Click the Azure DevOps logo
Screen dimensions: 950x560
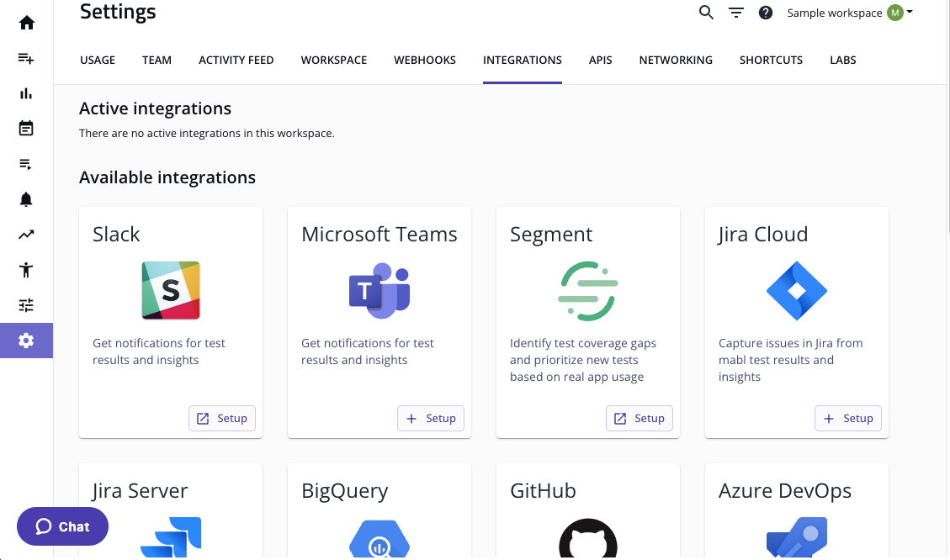[x=797, y=537]
